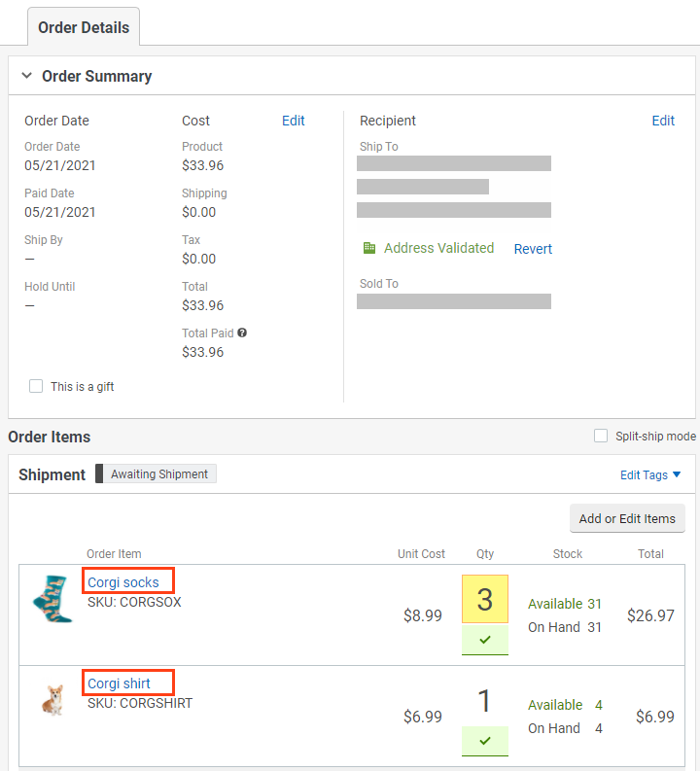Click the Total Paid help question icon

click(x=242, y=333)
